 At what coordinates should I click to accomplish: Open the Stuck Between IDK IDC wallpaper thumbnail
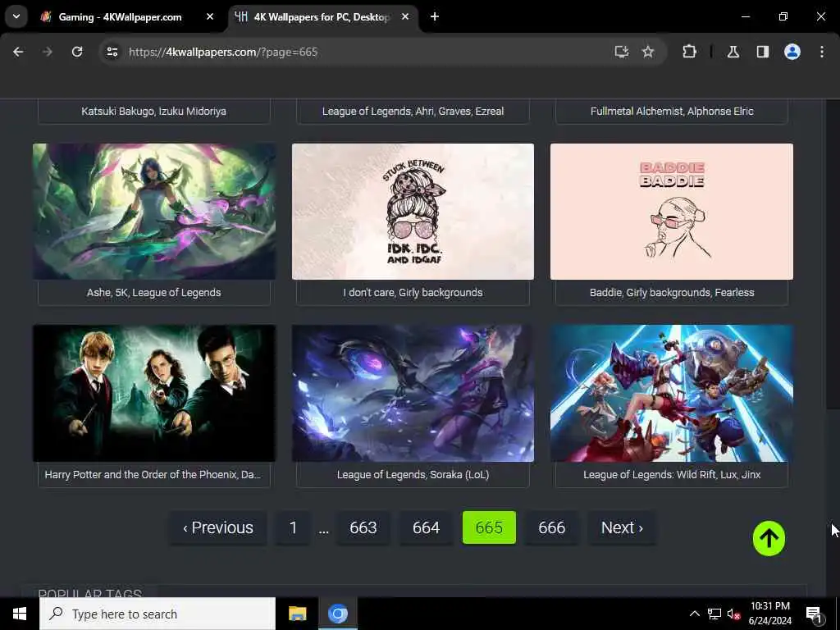(413, 212)
